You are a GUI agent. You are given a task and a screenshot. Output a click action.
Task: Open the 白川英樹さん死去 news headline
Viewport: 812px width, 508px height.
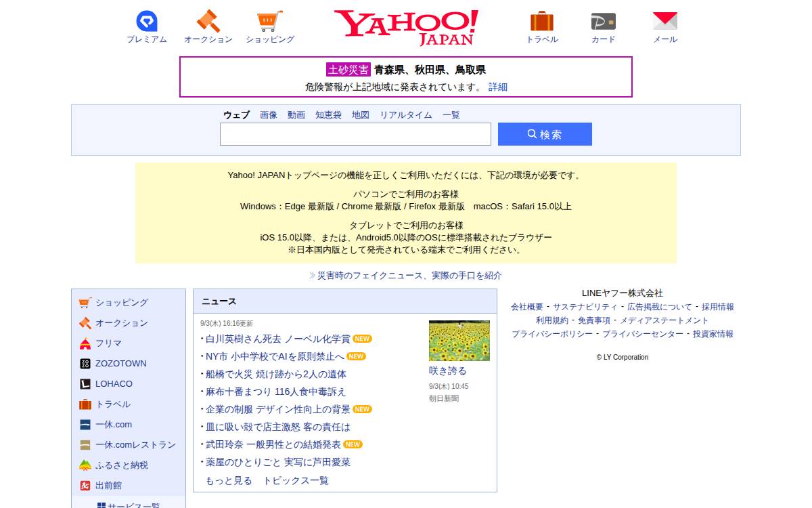(278, 339)
